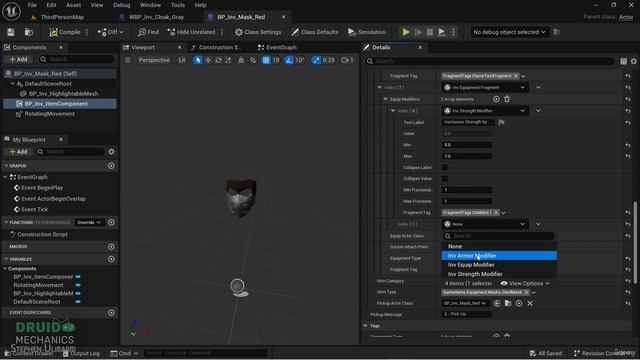Click the Find toolbar button
The image size is (640, 360).
click(x=148, y=32)
